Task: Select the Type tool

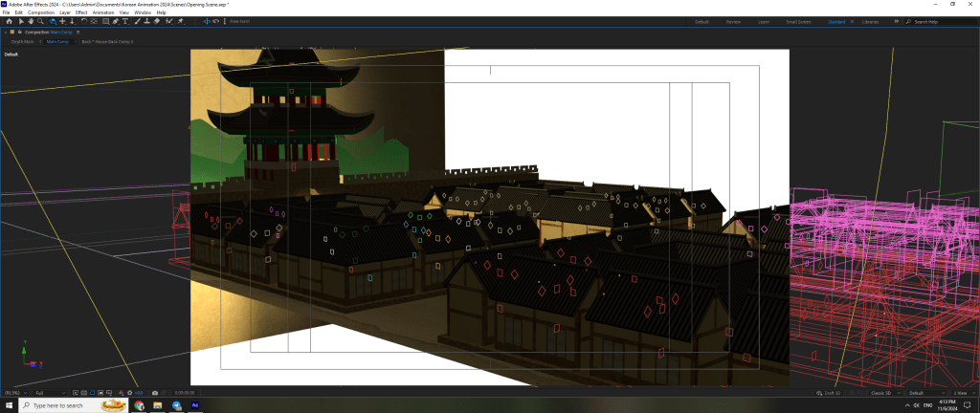Action: coord(125,20)
